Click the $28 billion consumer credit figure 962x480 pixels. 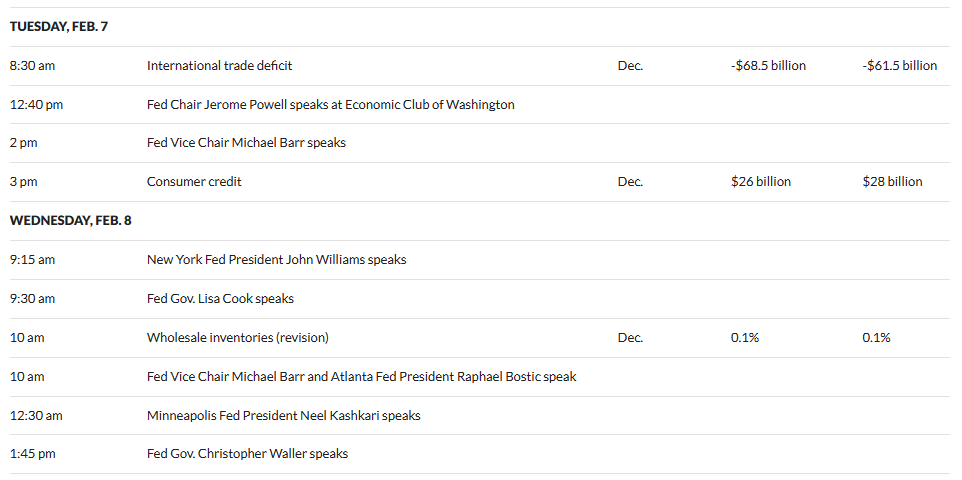point(892,182)
